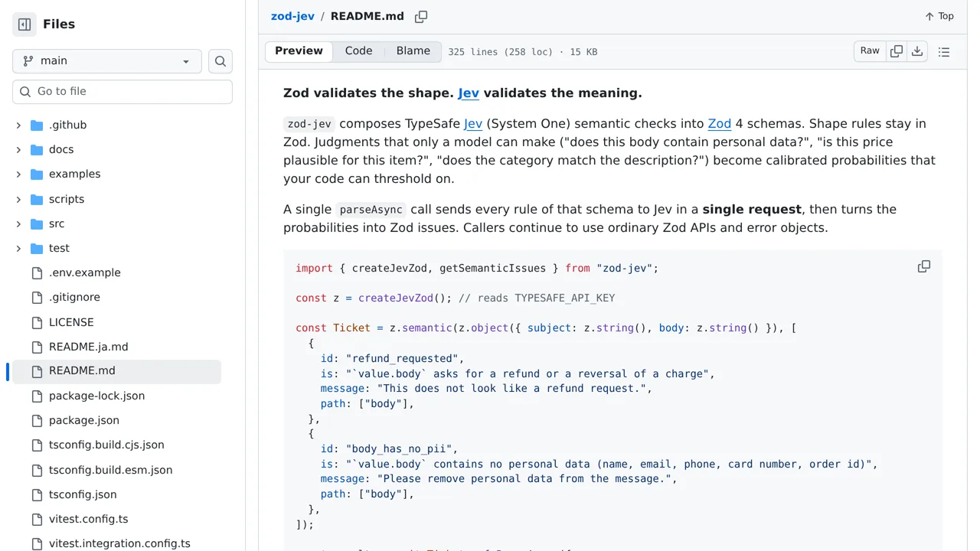980x551 pixels.
Task: Click the "325 lines (258 loc) · 15 KB" text
Action: click(523, 52)
